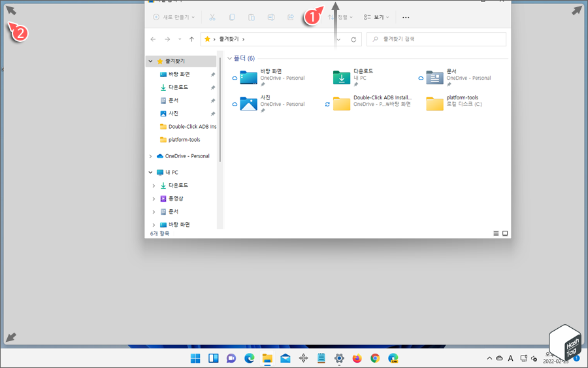Go back with the left arrow button
588x368 pixels.
click(x=153, y=39)
